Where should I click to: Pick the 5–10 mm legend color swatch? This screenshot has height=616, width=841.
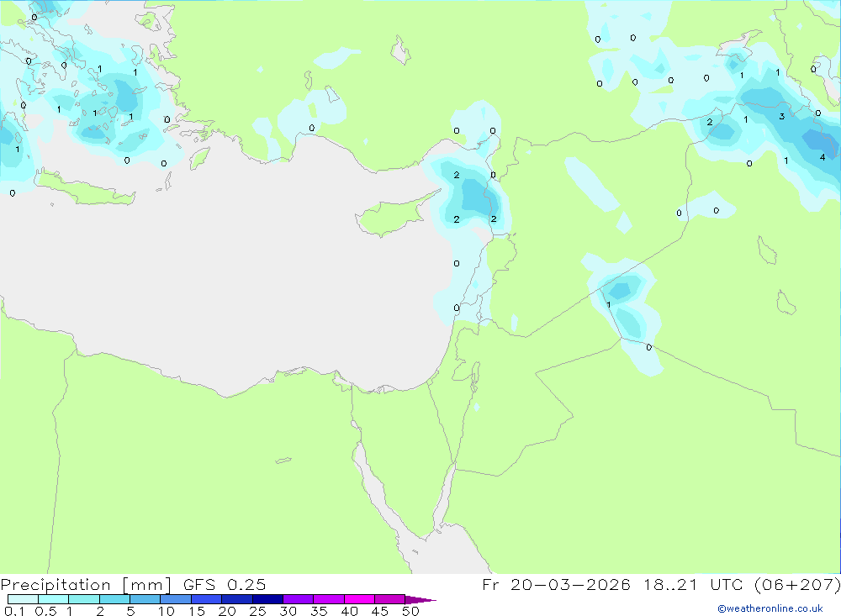(x=145, y=599)
